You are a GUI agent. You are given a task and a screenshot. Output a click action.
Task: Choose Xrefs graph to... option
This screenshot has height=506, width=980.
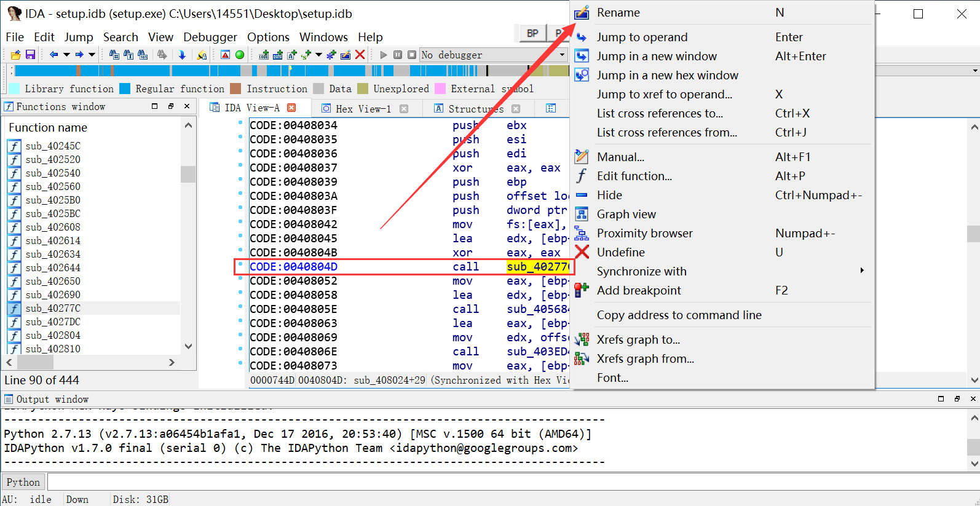pos(722,339)
